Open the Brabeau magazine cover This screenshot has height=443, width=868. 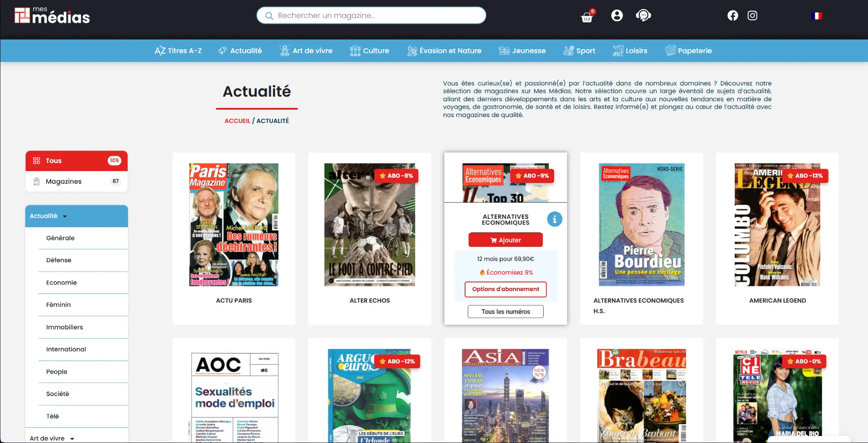642,396
